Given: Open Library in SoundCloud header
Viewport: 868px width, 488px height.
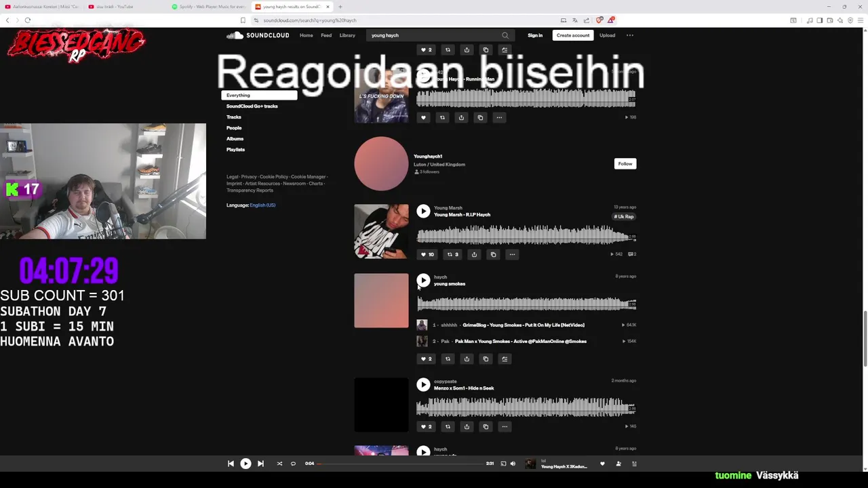Looking at the screenshot, I should pos(347,35).
